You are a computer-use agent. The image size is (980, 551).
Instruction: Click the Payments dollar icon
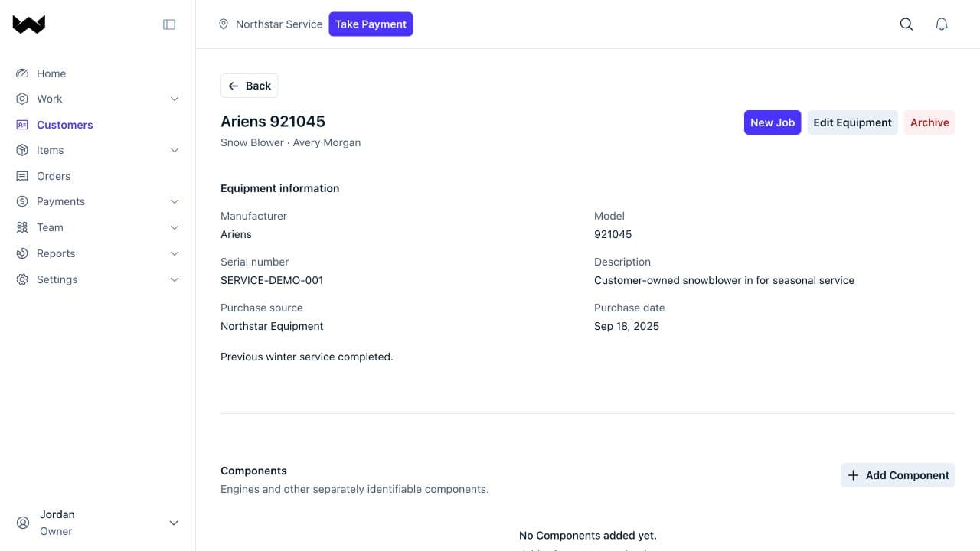[x=22, y=201]
